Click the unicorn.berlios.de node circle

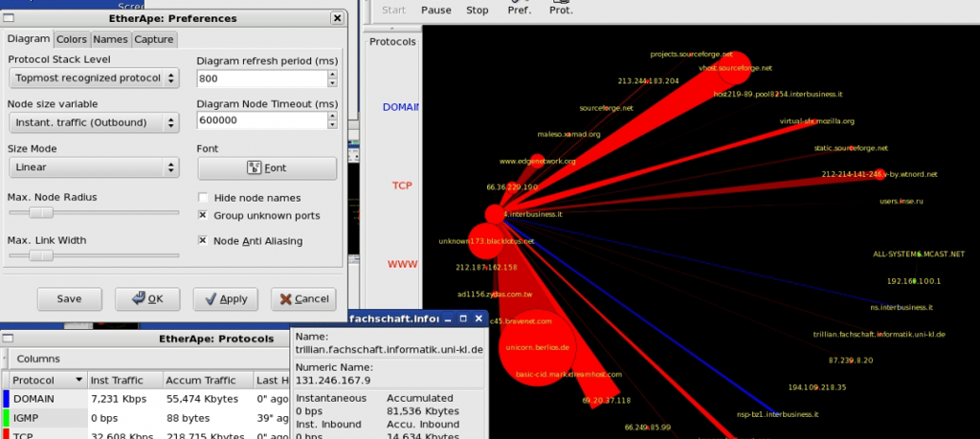click(537, 347)
